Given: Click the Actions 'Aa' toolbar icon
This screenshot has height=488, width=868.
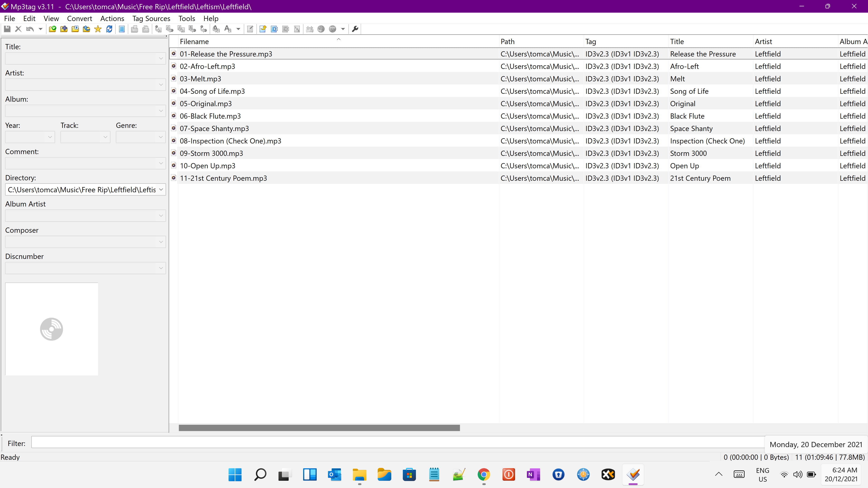Looking at the screenshot, I should click(216, 29).
